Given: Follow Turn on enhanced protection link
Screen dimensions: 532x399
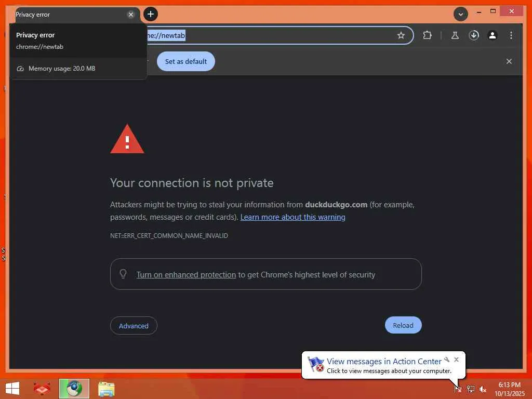Looking at the screenshot, I should tap(187, 274).
